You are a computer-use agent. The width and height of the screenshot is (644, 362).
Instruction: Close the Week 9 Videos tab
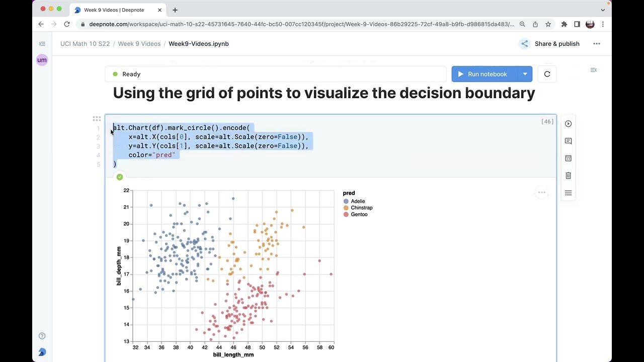pos(159,10)
